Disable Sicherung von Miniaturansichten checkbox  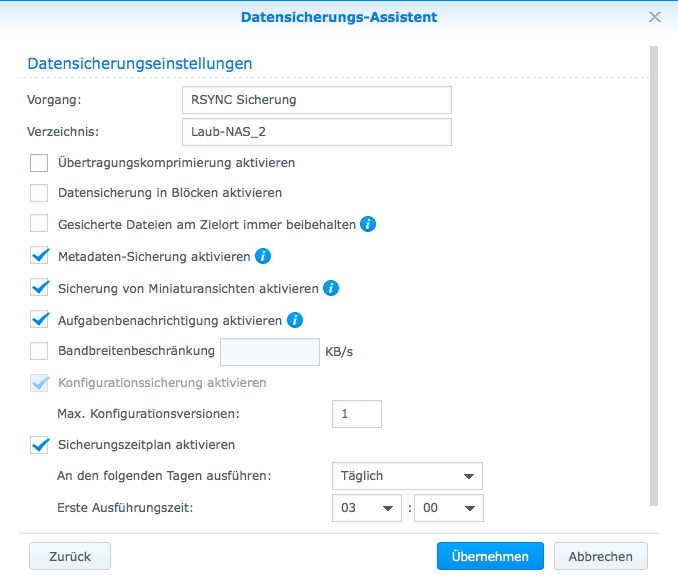tap(39, 288)
